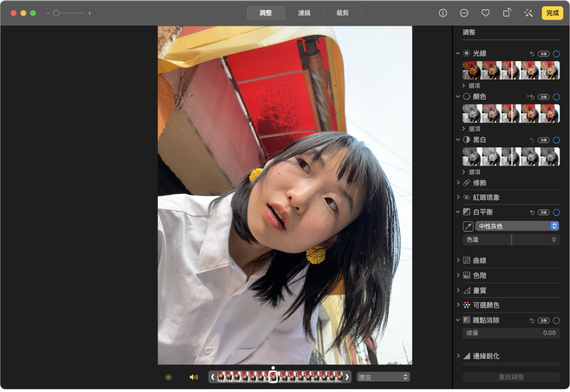The height and width of the screenshot is (392, 570).
Task: Click the 黑白 preview thumbnail strip
Action: [x=511, y=157]
